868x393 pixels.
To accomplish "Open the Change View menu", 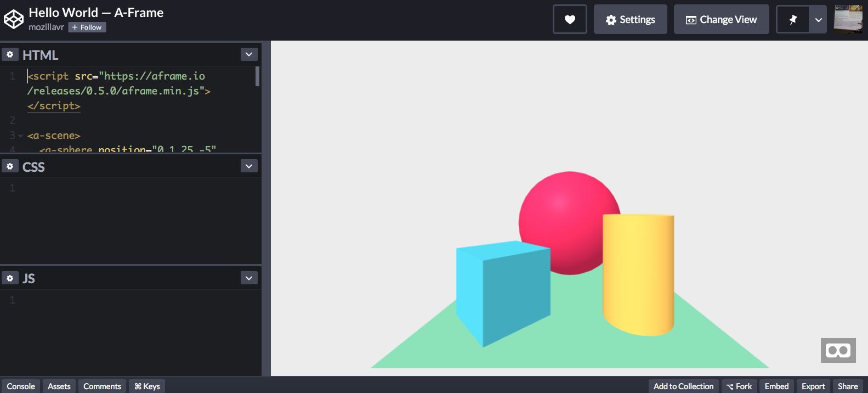I will coord(722,19).
